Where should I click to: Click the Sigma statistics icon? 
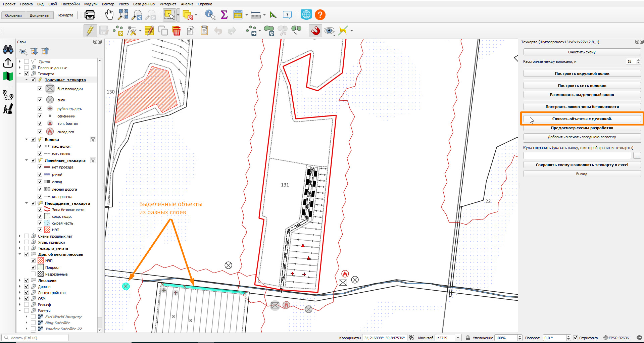point(224,15)
